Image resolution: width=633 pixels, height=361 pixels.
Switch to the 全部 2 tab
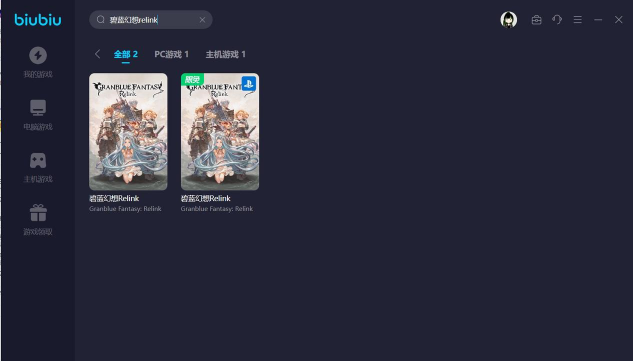(x=126, y=54)
